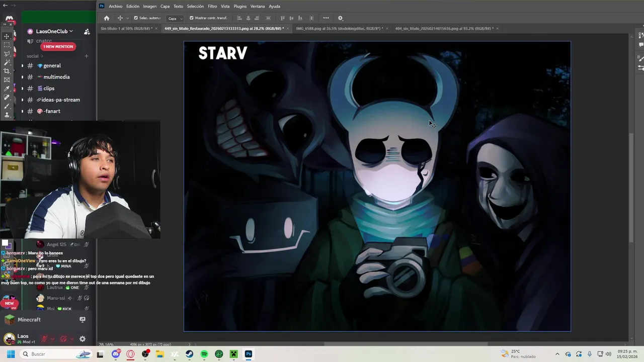Toggle Discord microphone mute
644x362 pixels.
point(44,339)
